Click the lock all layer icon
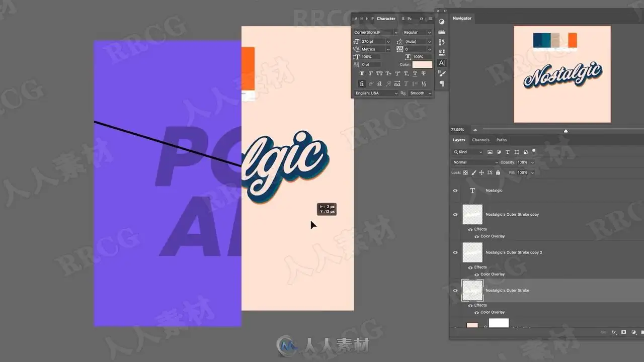644x362 pixels. click(x=498, y=172)
